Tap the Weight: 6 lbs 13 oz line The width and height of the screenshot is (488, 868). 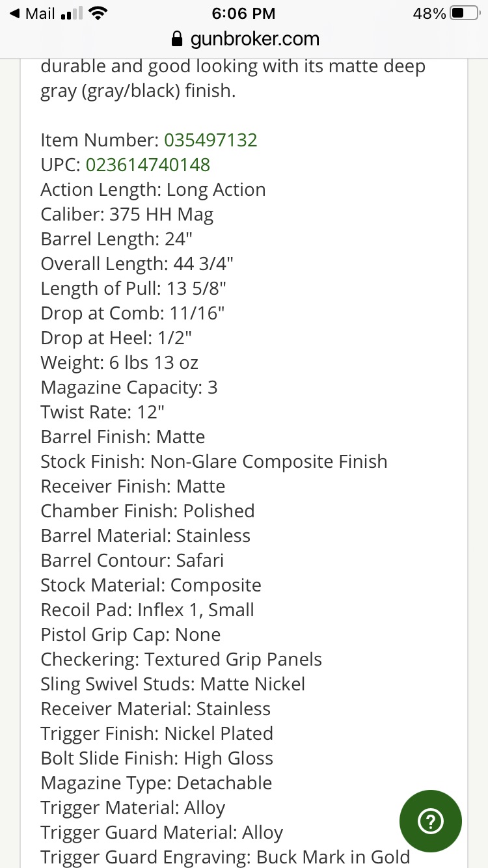coord(119,362)
